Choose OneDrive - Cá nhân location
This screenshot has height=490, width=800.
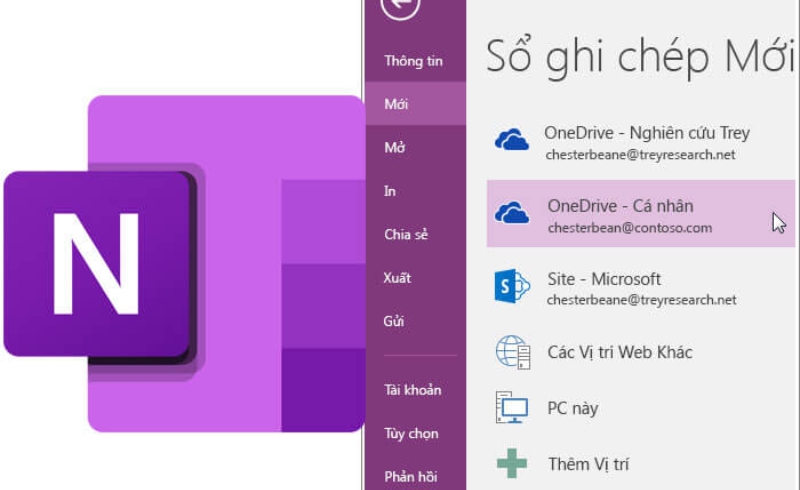click(641, 213)
